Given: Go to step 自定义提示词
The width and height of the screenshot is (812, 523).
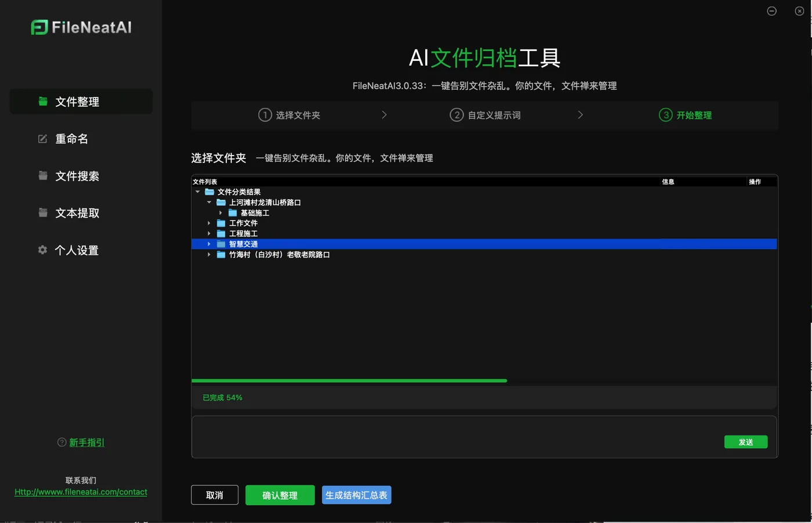Looking at the screenshot, I should point(485,115).
